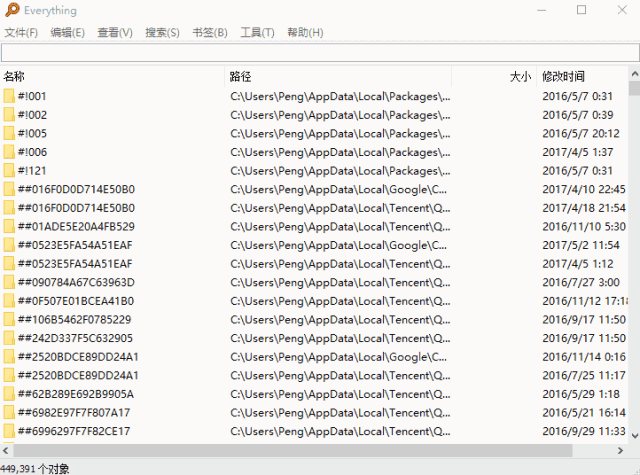Click modified time 2017/4/5 1:37
The width and height of the screenshot is (640, 475).
click(x=578, y=152)
